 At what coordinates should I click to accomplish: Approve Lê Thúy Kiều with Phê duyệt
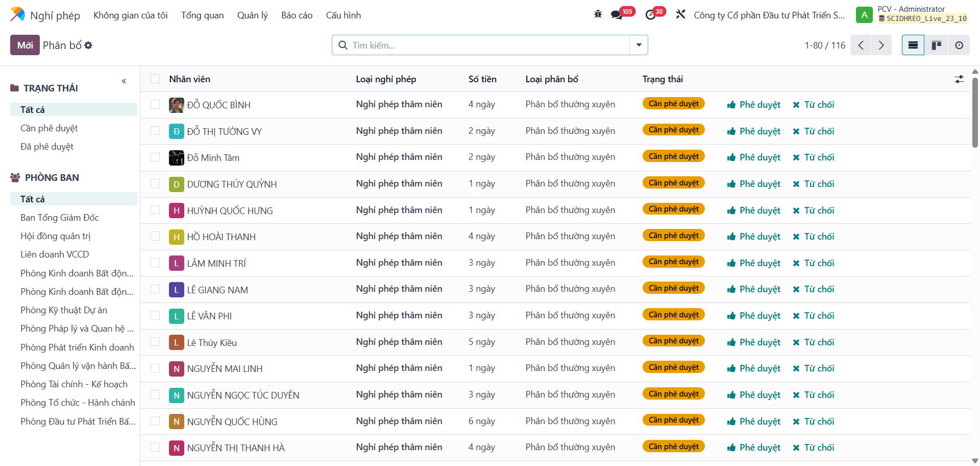point(754,342)
